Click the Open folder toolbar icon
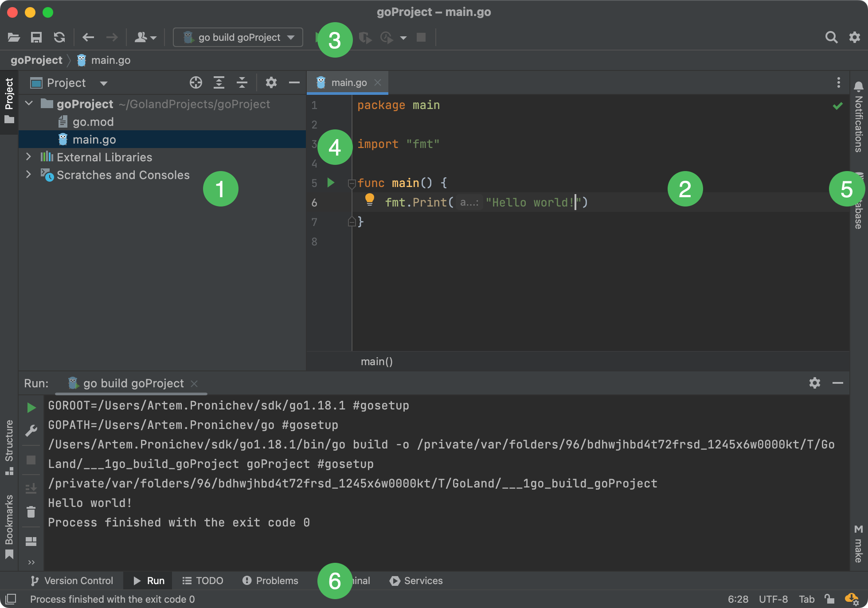Screen dimensions: 868x608 [x=14, y=37]
